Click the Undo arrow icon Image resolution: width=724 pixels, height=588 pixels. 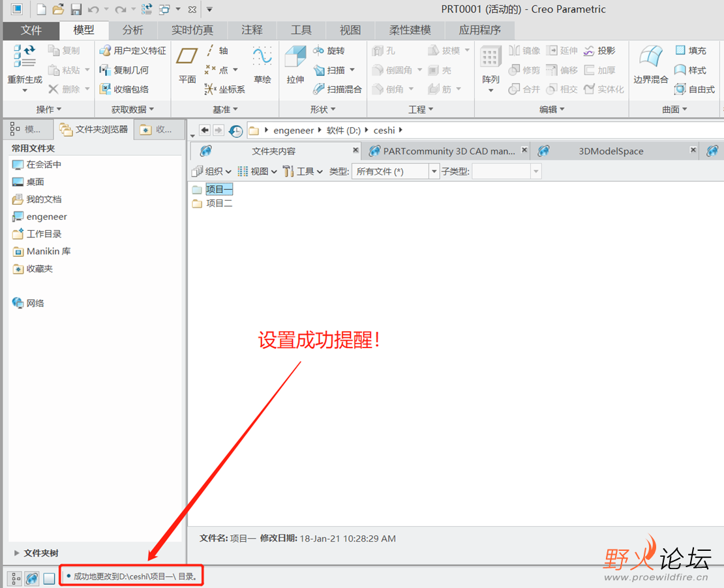coord(93,9)
